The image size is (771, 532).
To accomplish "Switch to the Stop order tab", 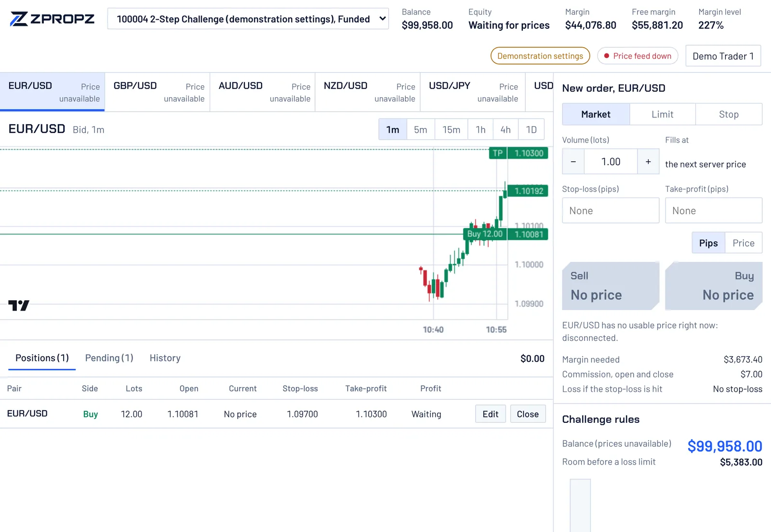I will coord(729,114).
